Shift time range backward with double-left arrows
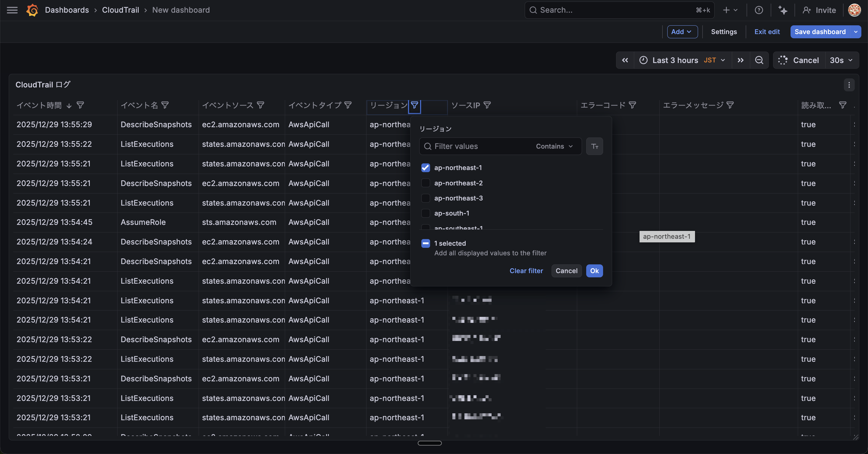868x454 pixels. [x=625, y=60]
